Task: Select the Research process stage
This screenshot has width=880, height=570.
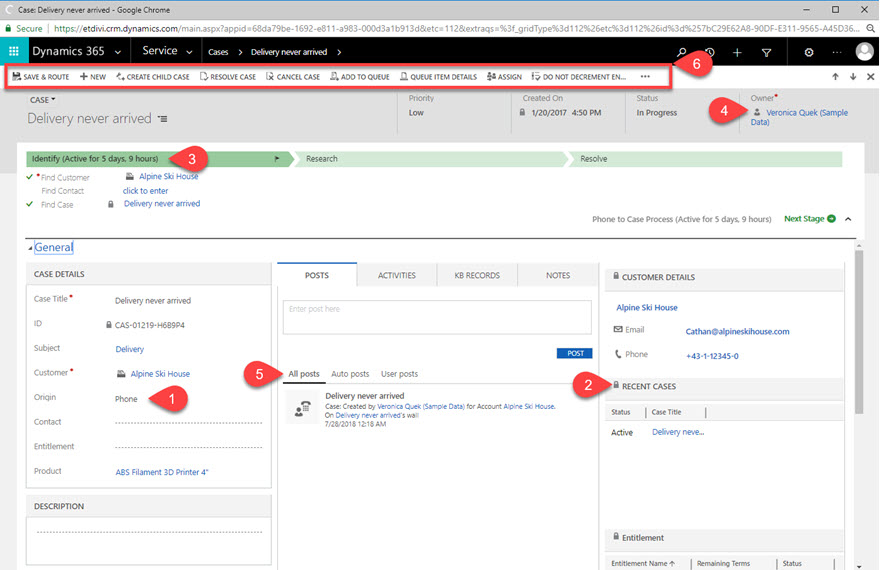Action: pyautogui.click(x=322, y=159)
